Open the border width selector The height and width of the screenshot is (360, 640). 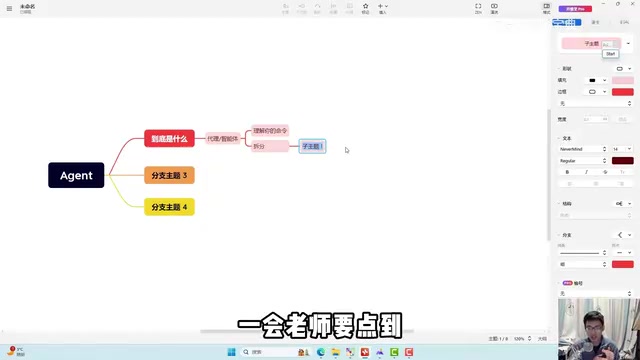click(x=595, y=104)
